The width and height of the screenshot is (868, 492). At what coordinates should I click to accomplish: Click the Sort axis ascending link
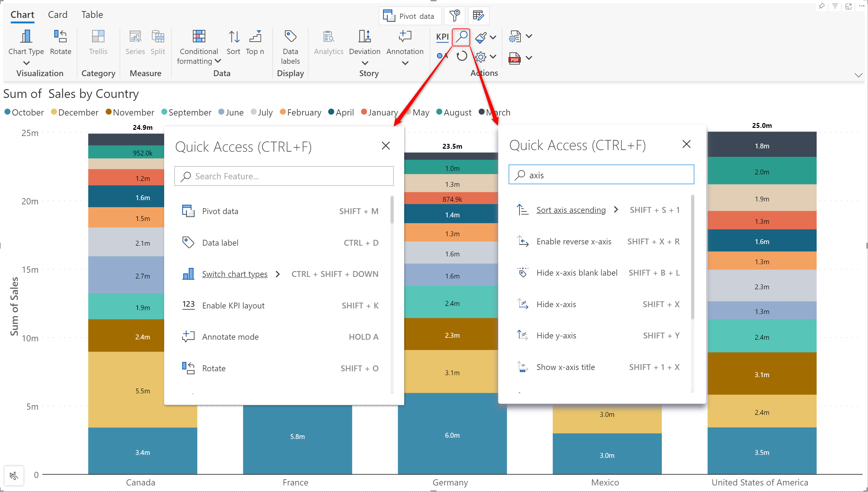(x=570, y=210)
